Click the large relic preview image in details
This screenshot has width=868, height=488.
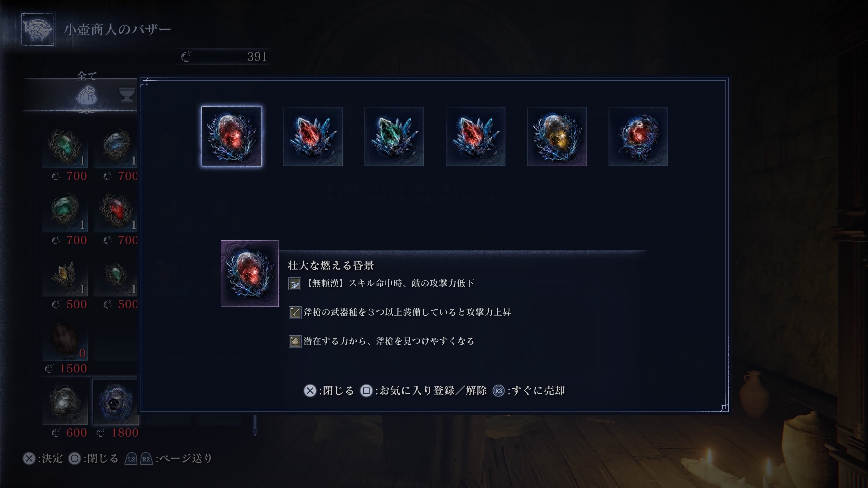[250, 273]
